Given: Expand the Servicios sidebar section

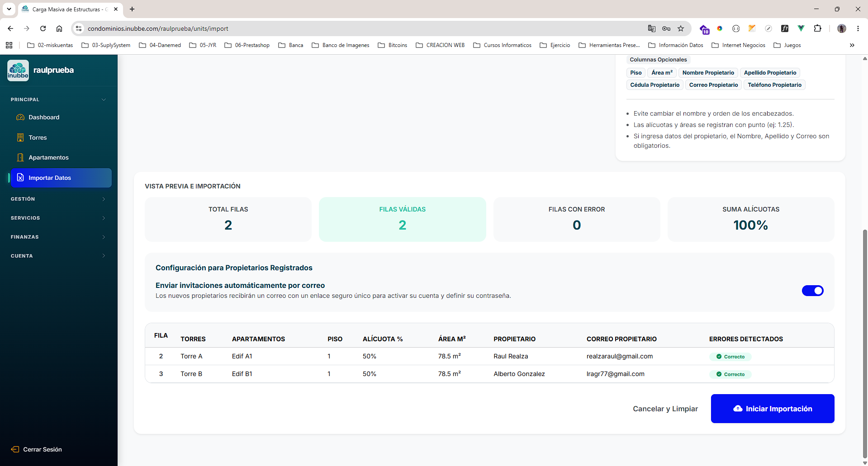Looking at the screenshot, I should pos(59,218).
